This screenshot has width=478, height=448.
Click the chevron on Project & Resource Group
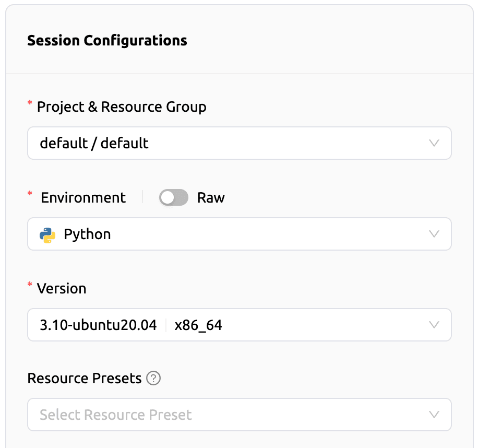coord(434,143)
